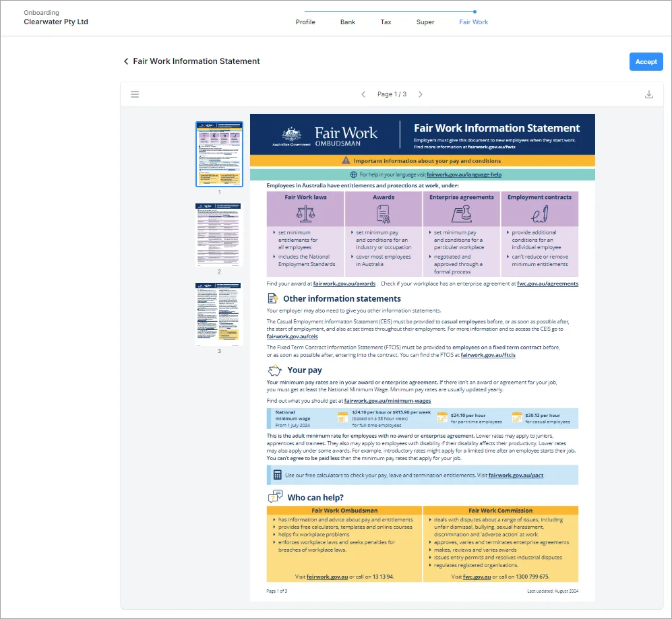The image size is (672, 619).
Task: Open the fwc.gov.au link near 1300 799 675
Action: coord(477,577)
